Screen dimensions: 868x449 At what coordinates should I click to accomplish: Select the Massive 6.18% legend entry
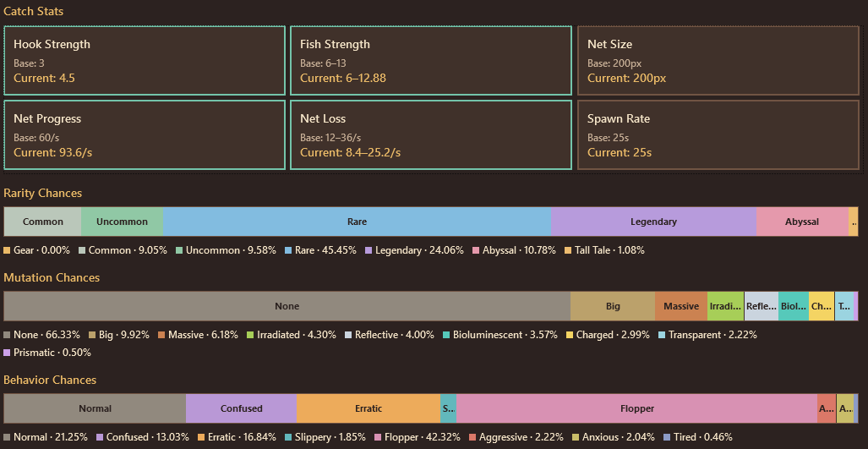[x=198, y=335]
